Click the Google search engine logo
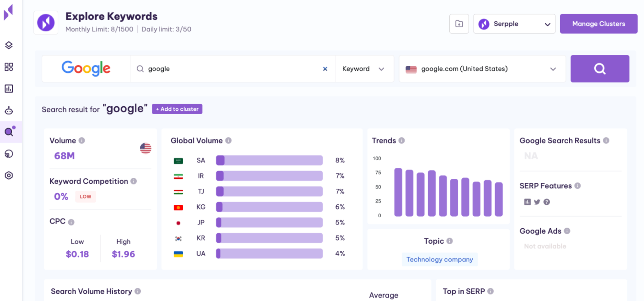 pos(86,68)
